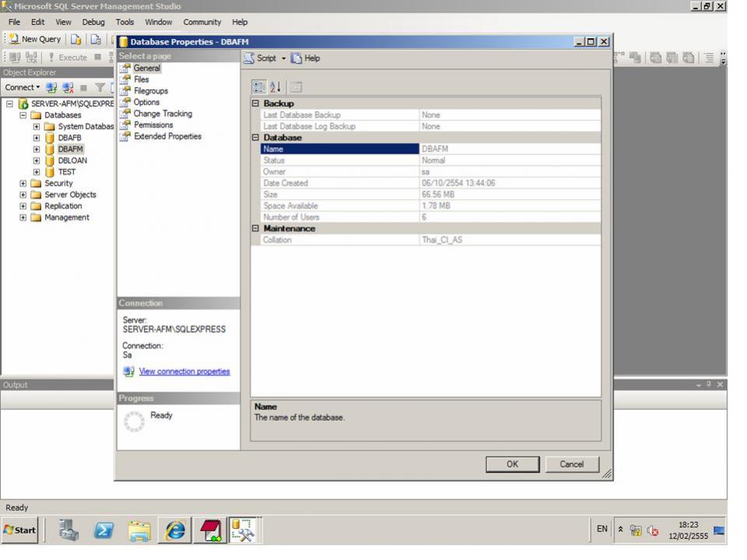Screen dimensions: 747x560
Task: Expand the TEST database node
Action: (x=37, y=173)
